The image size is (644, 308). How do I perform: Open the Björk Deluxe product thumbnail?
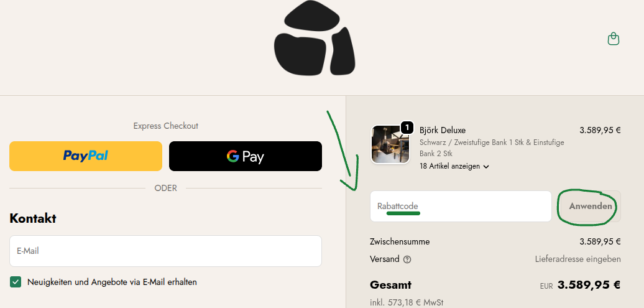click(x=390, y=145)
